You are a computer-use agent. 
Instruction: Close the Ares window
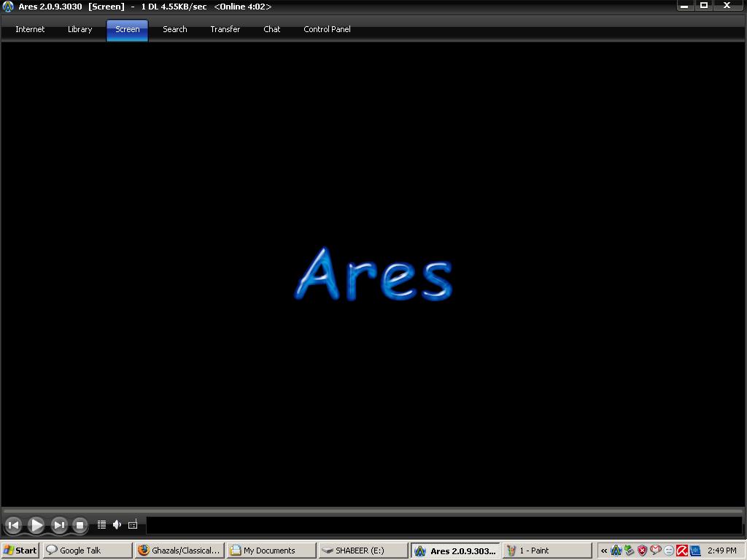[727, 6]
